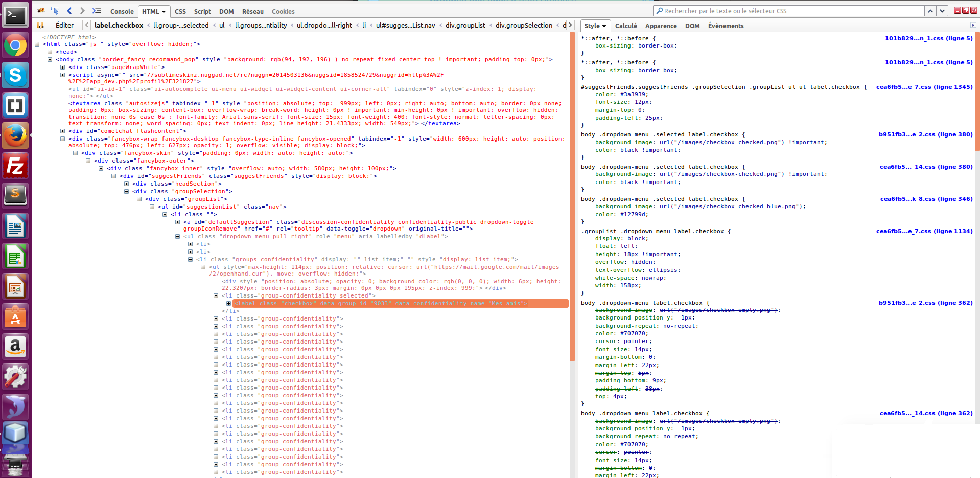
Task: Jump to next search result arrow
Action: point(942,11)
